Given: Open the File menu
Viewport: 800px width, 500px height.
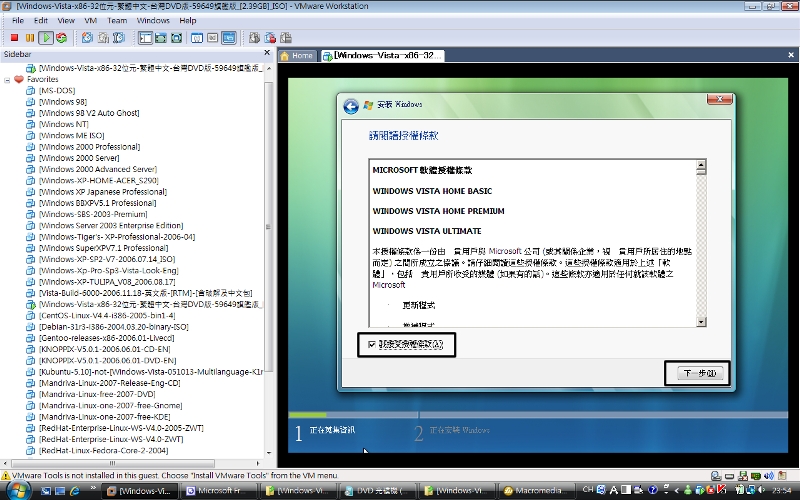Looking at the screenshot, I should tap(18, 20).
